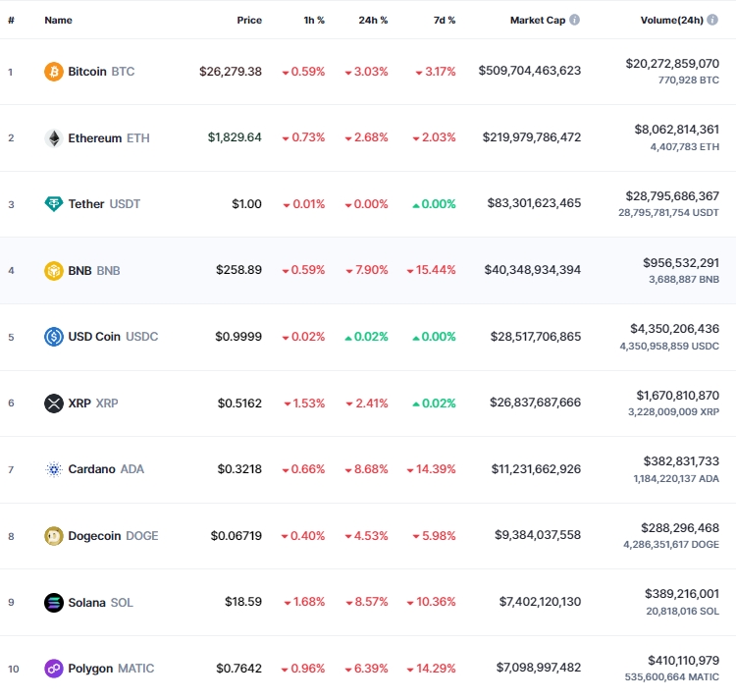The image size is (736, 700).
Task: Click Solana price $18.59
Action: coord(243,602)
